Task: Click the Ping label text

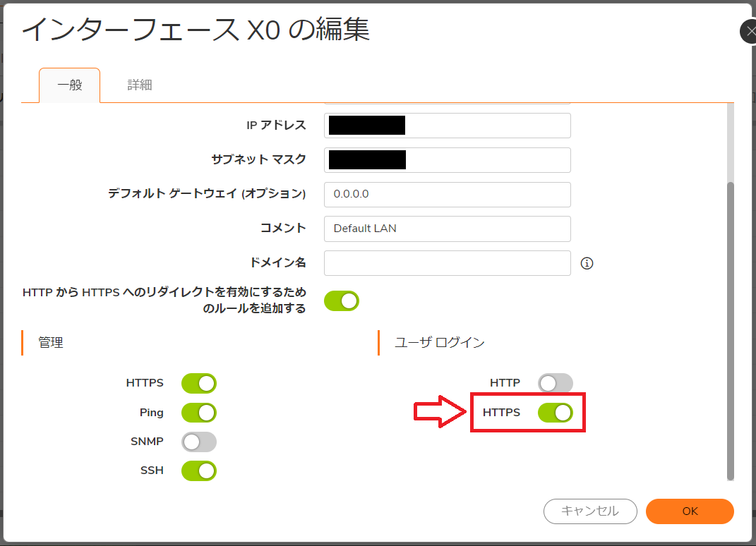Action: pyautogui.click(x=151, y=413)
